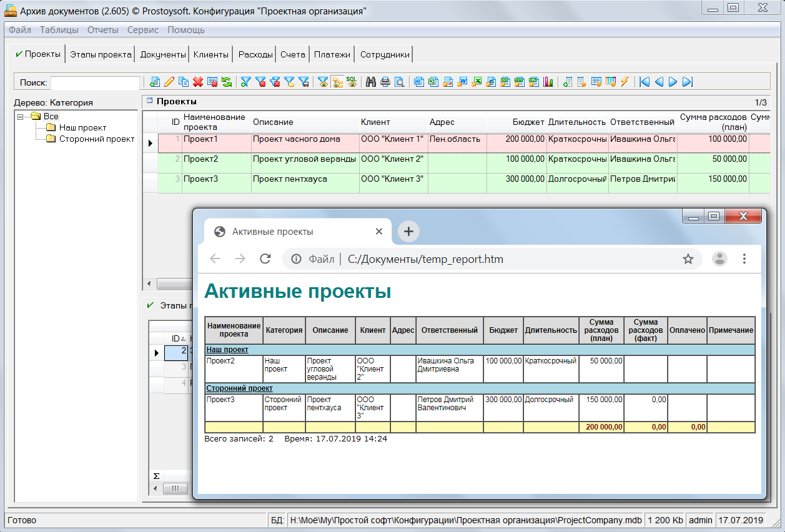This screenshot has height=532, width=785.
Task: Switch to the Этапы проекта tab
Action: point(101,54)
